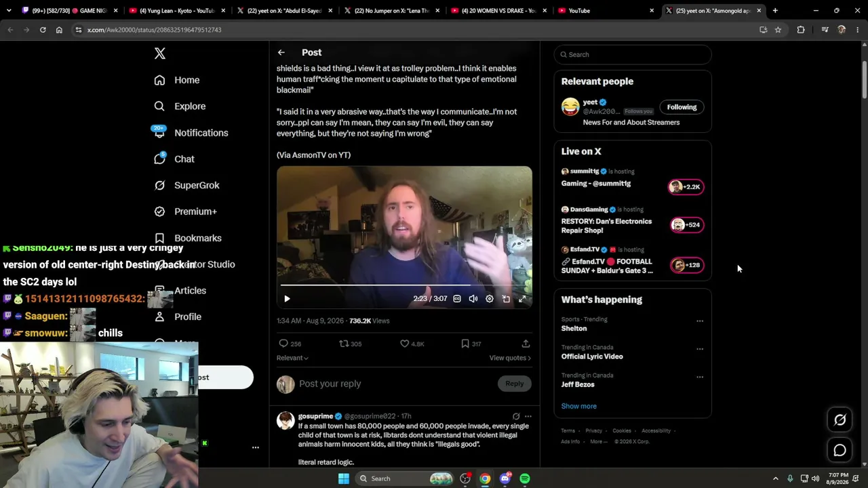Image resolution: width=868 pixels, height=488 pixels.
Task: Open the footer More menu
Action: (598, 441)
